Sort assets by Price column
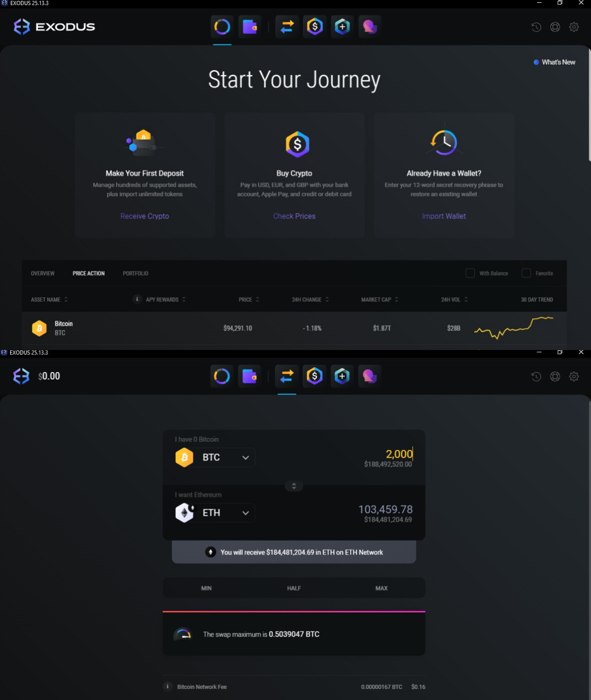 tap(249, 300)
